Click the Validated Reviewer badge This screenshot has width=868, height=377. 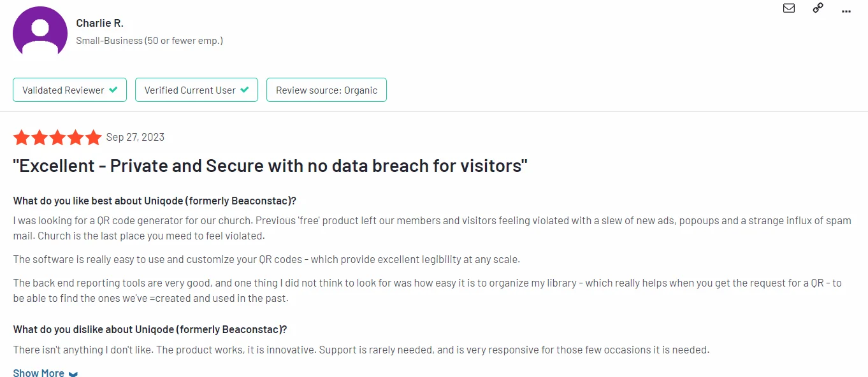[69, 90]
